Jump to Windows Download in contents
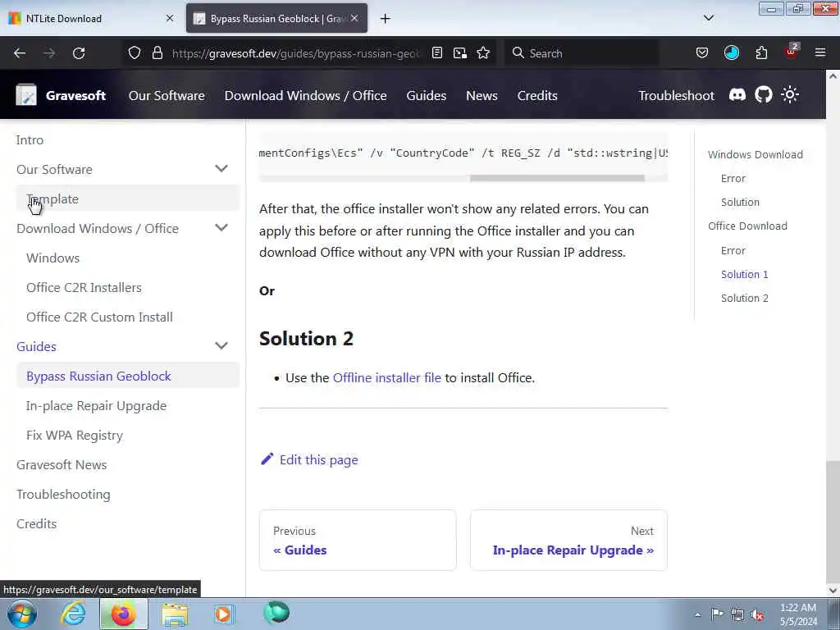Viewport: 840px width, 630px height. [756, 154]
